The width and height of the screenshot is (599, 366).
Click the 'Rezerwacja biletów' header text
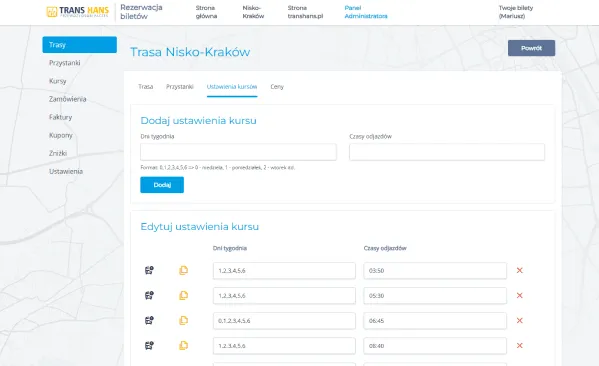pos(141,12)
